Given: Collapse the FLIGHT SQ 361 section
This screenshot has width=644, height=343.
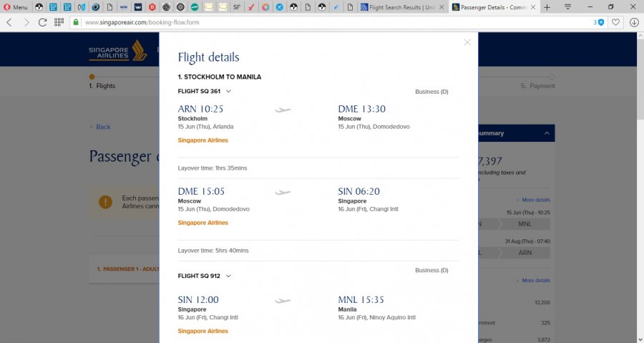Looking at the screenshot, I should pyautogui.click(x=228, y=92).
